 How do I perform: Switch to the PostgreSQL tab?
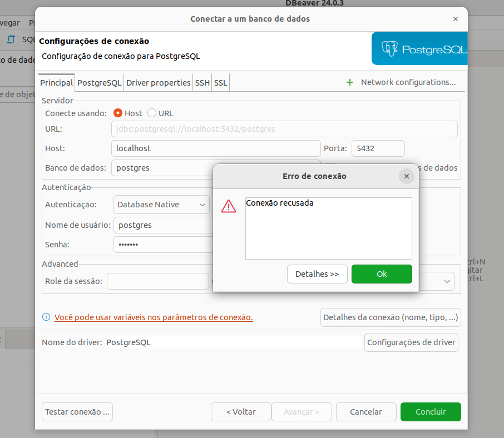coord(100,83)
